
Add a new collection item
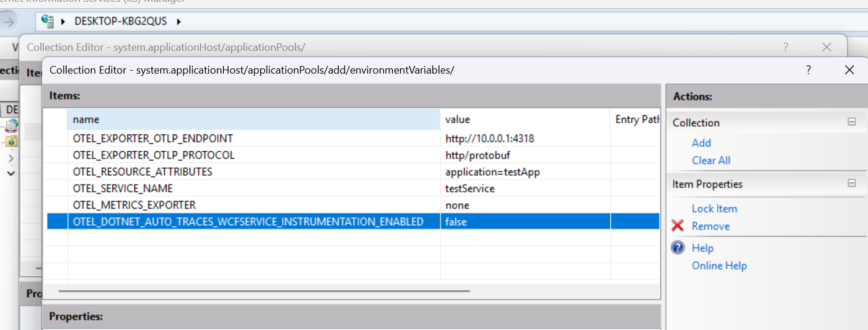[x=701, y=143]
